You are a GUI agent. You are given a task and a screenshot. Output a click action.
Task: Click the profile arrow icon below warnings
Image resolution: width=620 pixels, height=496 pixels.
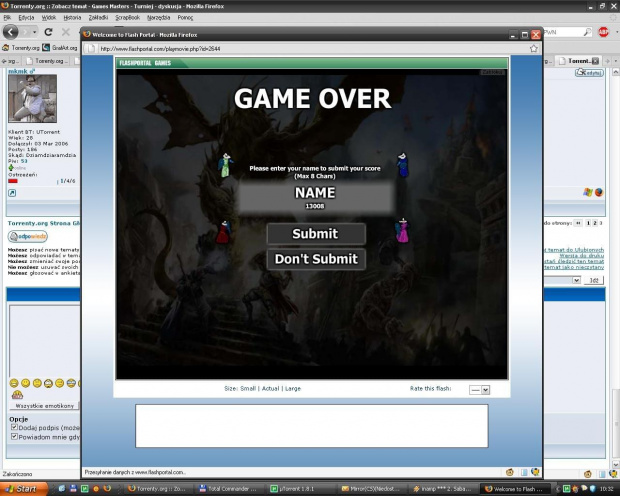pyautogui.click(x=12, y=193)
